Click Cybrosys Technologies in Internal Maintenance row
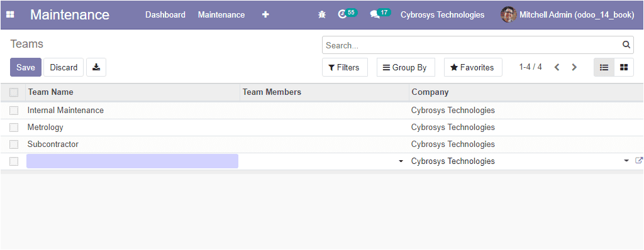Screen dimensions: 644x250 [x=453, y=110]
